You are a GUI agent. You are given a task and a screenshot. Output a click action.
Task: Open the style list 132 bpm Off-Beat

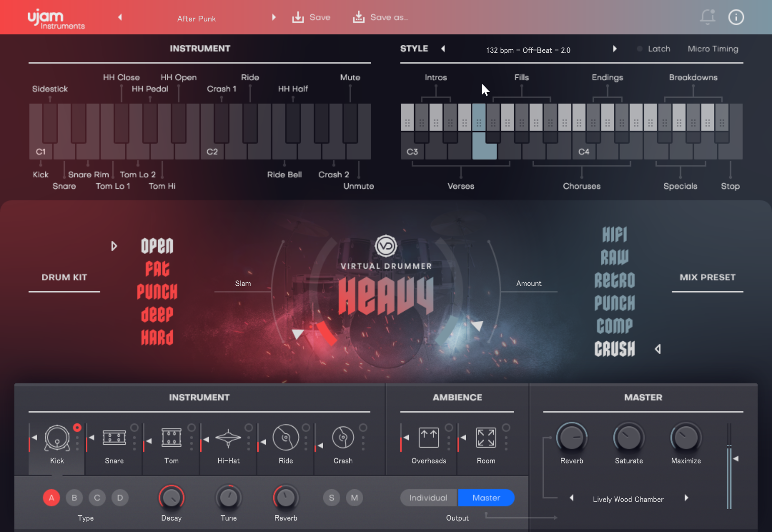[528, 50]
